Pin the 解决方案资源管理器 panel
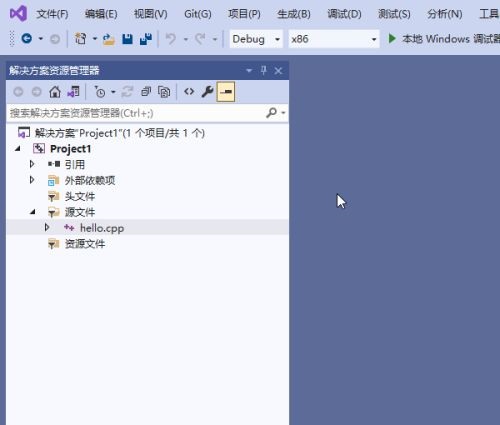This screenshot has height=425, width=500. [x=264, y=70]
